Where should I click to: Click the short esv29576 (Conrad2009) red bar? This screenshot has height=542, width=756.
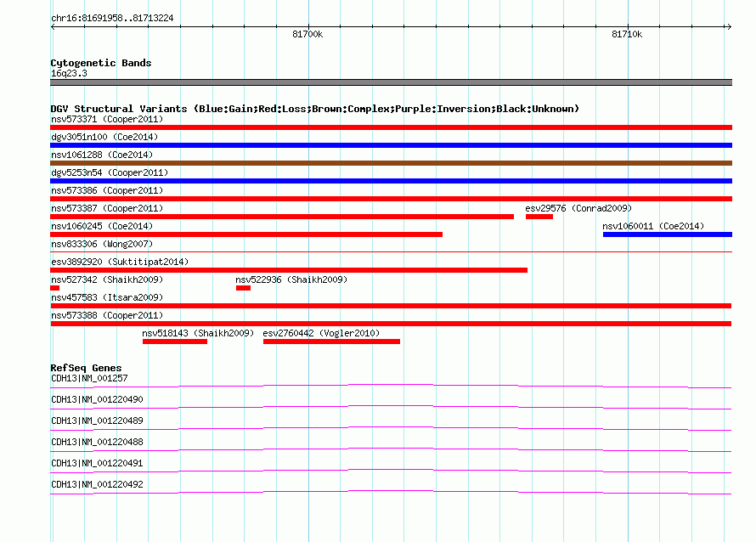pos(539,217)
